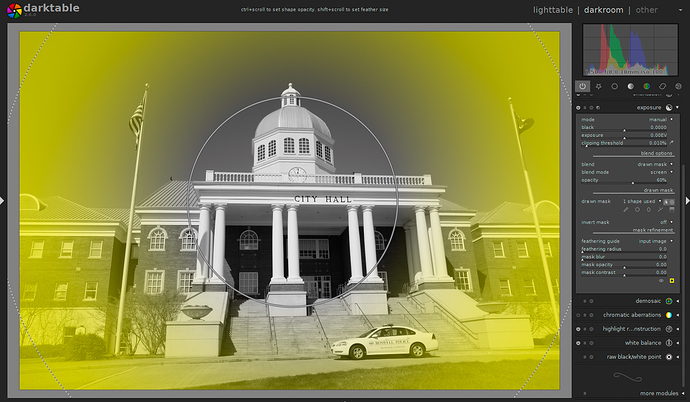Image resolution: width=690 pixels, height=402 pixels.
Task: Click the raw black/white point icon
Action: 669,357
